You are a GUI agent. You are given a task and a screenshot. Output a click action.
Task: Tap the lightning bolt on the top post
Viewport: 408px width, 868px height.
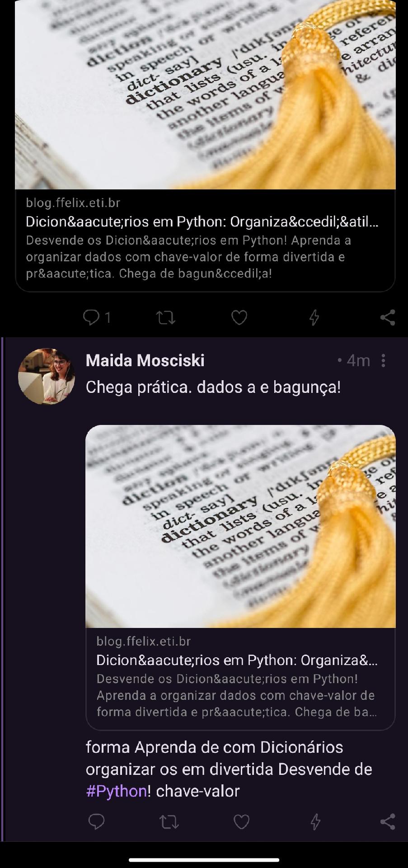(x=314, y=318)
